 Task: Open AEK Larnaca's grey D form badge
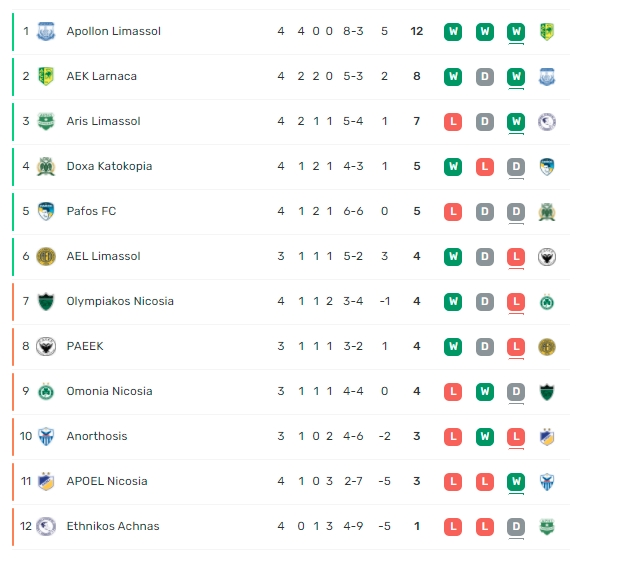tap(485, 77)
